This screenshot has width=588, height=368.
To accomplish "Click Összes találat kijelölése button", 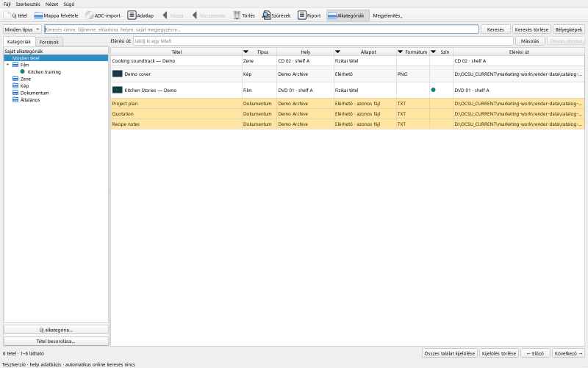I will click(x=450, y=353).
